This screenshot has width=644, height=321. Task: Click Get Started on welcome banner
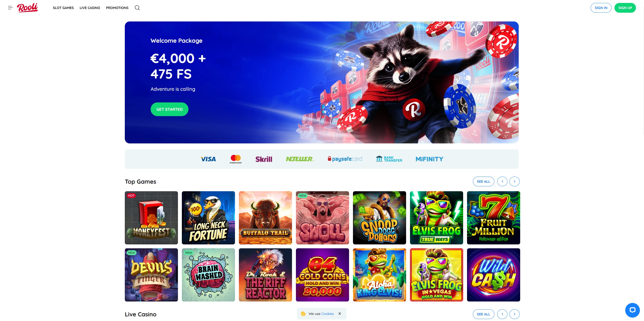169,109
